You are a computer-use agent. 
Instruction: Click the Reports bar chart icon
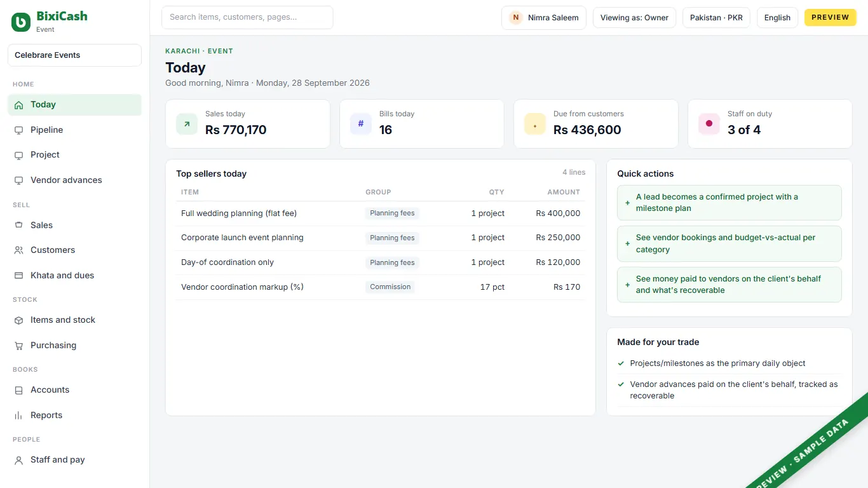18,416
